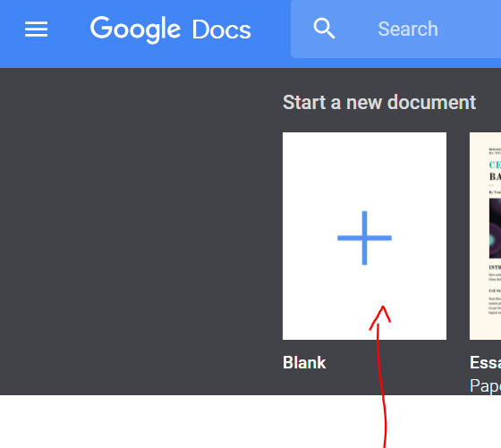Click the purple image in Essay preview

[495, 228]
